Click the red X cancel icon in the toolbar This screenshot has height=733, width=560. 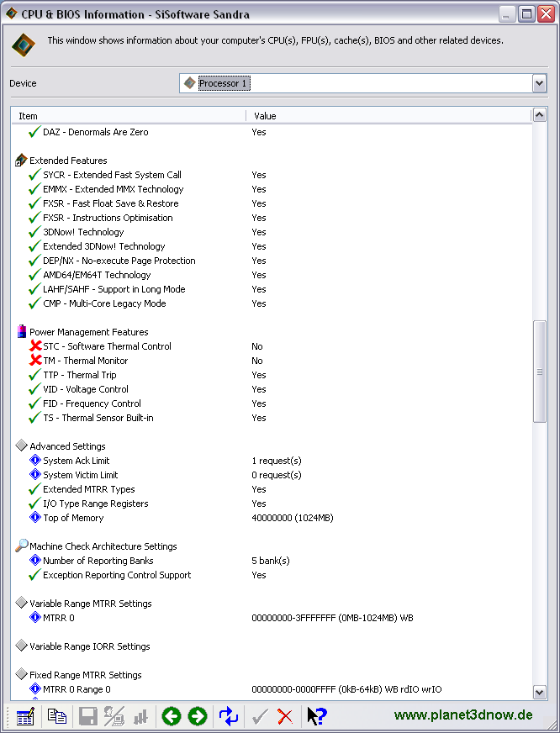pos(285,716)
